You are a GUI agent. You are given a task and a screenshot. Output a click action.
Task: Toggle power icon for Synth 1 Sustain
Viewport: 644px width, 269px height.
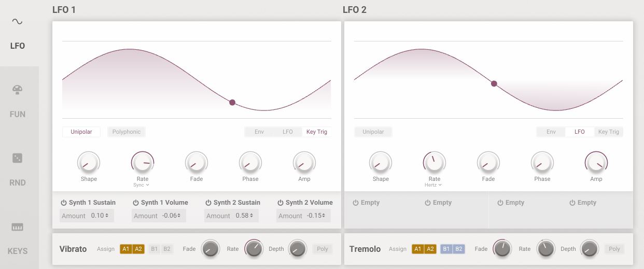[x=64, y=203]
